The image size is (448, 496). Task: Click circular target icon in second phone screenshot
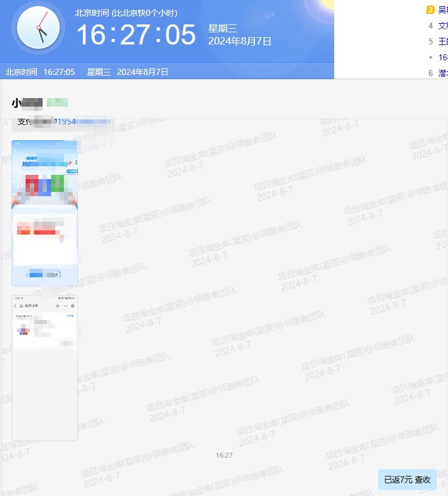[x=72, y=305]
